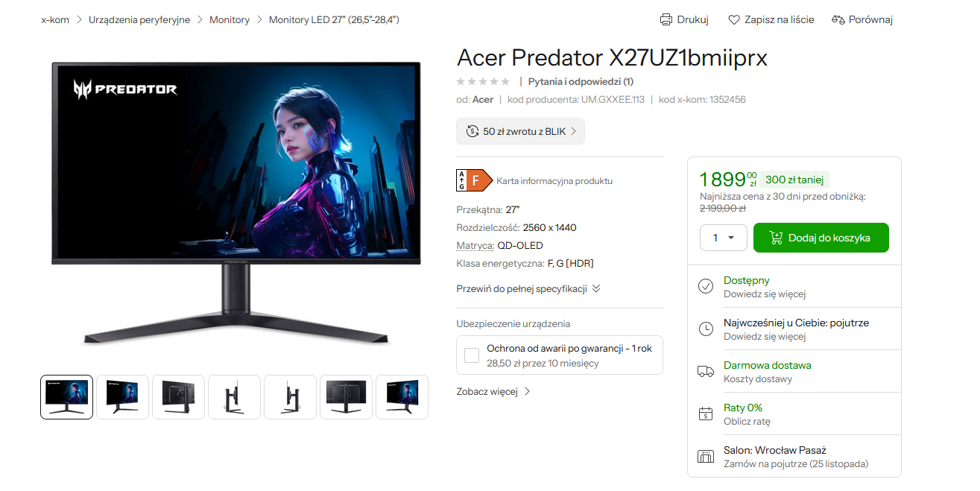Click the five-star rating row
The width and height of the screenshot is (980, 491).
click(x=483, y=81)
